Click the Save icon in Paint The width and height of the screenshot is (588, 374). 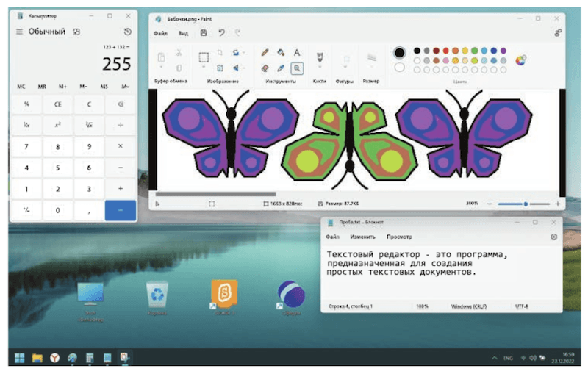[x=204, y=33]
